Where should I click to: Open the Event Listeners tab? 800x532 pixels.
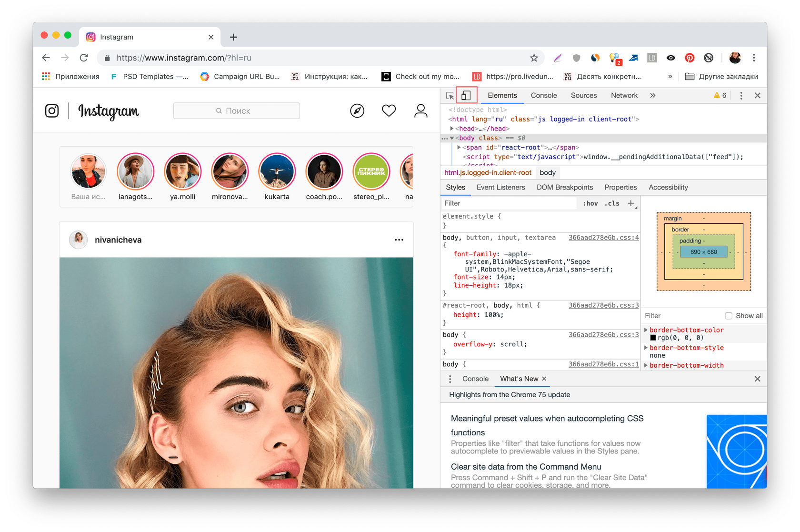point(500,188)
